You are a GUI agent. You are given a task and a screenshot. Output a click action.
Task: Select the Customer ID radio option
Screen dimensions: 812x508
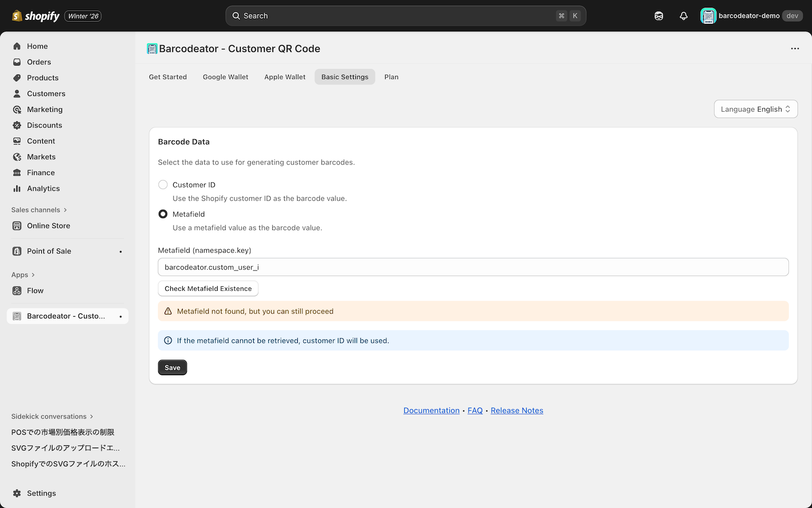click(163, 185)
